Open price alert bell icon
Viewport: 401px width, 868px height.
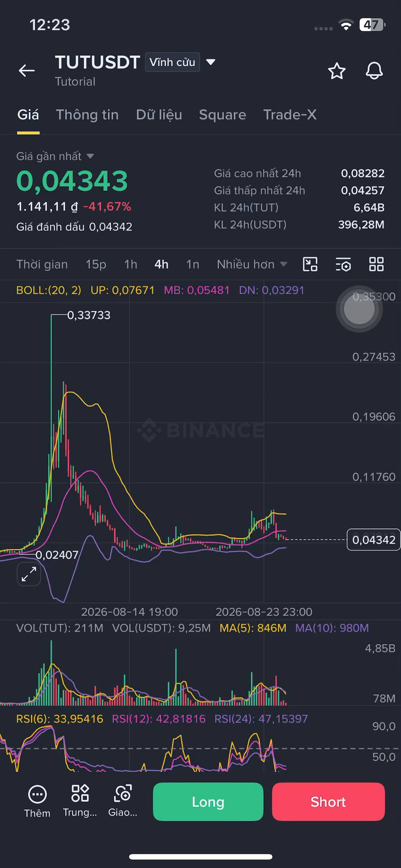coord(374,71)
